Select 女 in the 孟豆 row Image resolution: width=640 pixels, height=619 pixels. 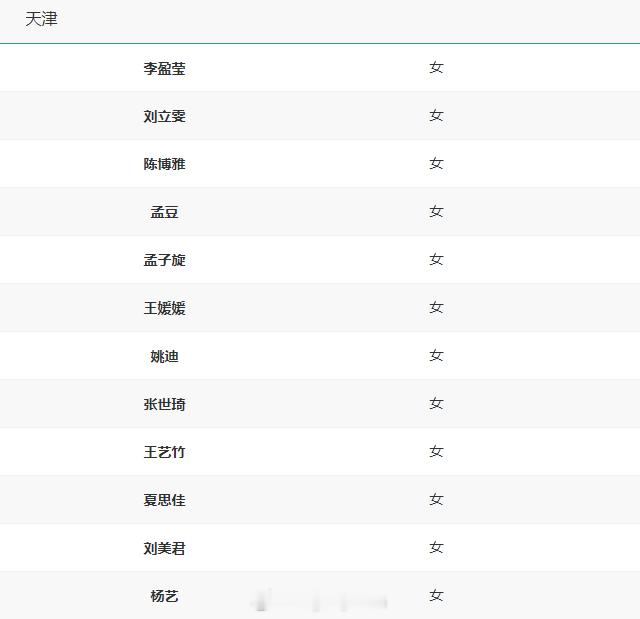(436, 211)
